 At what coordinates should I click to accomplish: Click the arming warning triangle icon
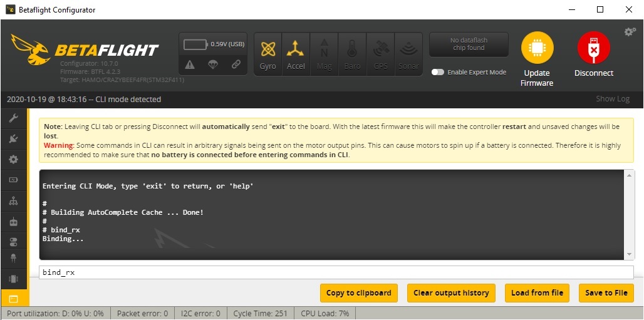pyautogui.click(x=190, y=65)
